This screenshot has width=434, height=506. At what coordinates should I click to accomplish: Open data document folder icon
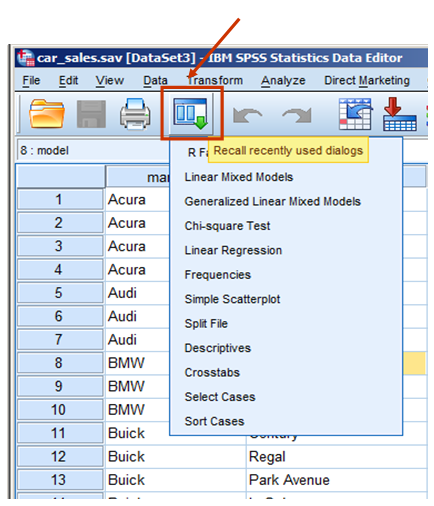click(47, 114)
